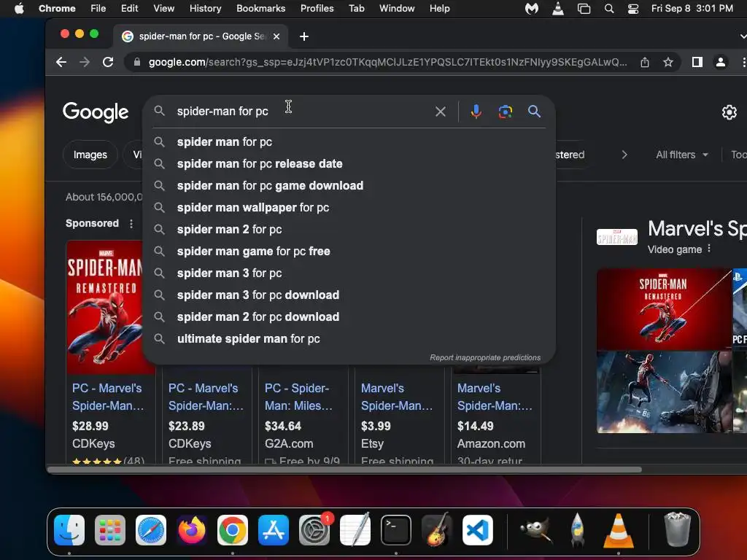Screen dimensions: 747x560
Task: Click the horizontal scrollbar at window bottom
Action: [x=344, y=470]
